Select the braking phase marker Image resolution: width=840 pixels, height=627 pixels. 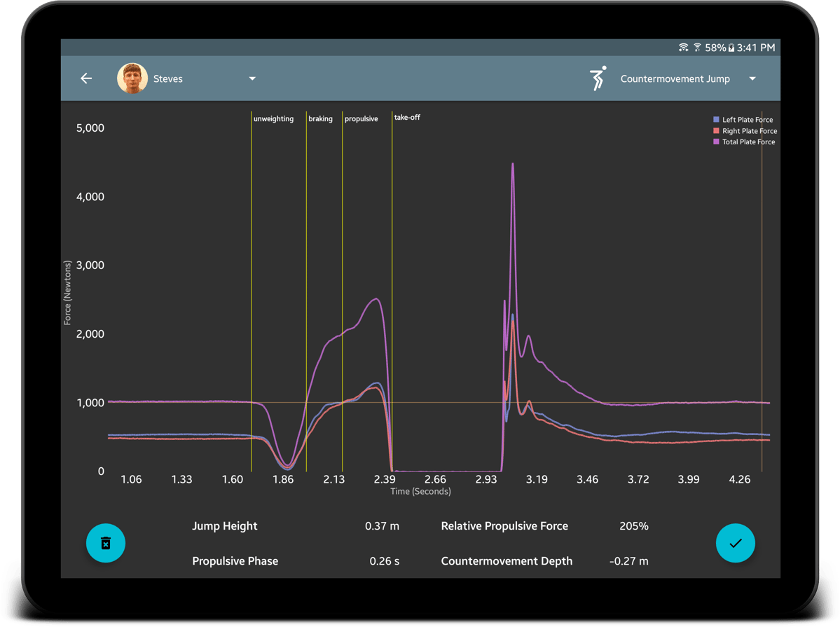[x=320, y=119]
